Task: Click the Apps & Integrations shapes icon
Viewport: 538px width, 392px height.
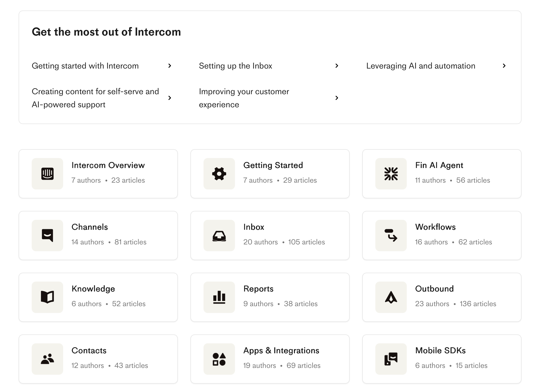Action: [x=219, y=359]
